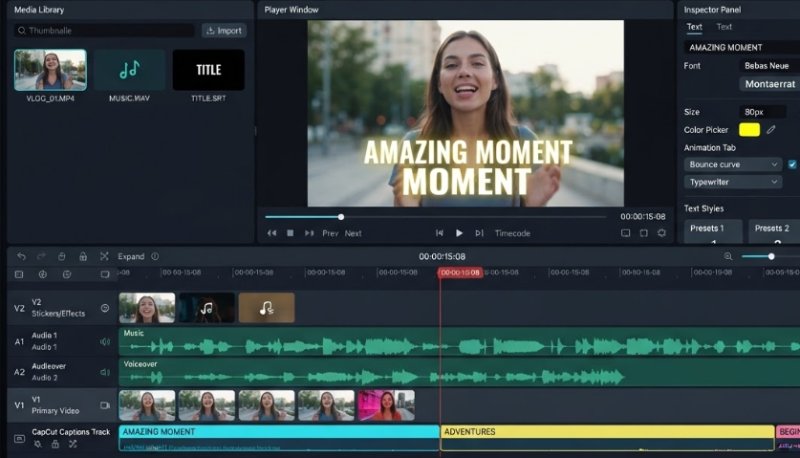Click the split icon under CapCut Captions Track

pyautogui.click(x=73, y=444)
